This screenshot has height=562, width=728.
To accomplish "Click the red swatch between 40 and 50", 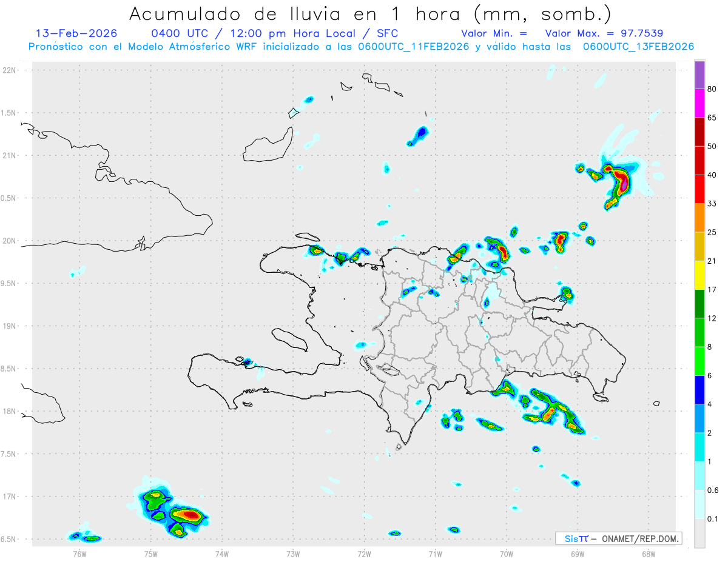I will pyautogui.click(x=699, y=161).
